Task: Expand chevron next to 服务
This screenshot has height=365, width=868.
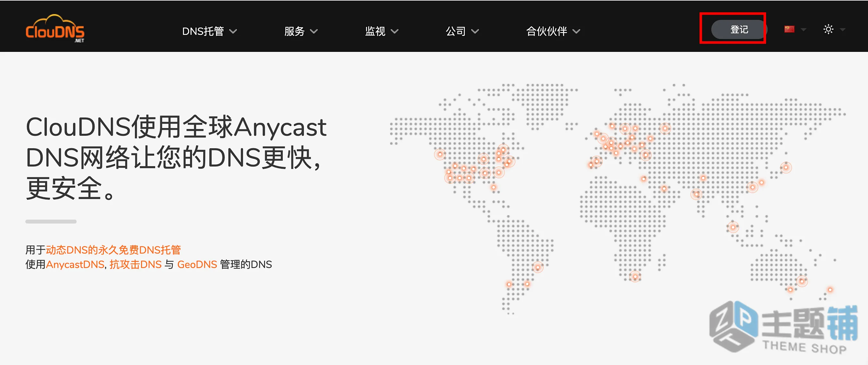Action: tap(314, 31)
